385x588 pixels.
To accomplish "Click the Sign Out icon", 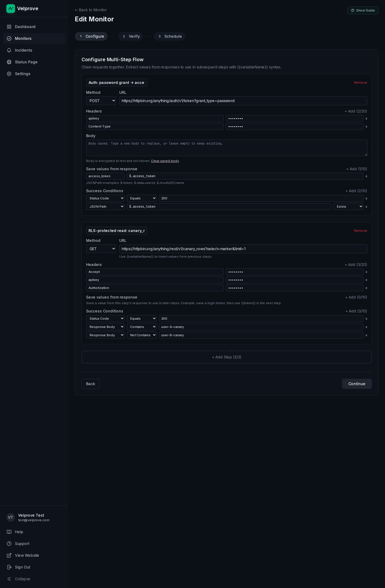I will pos(9,567).
